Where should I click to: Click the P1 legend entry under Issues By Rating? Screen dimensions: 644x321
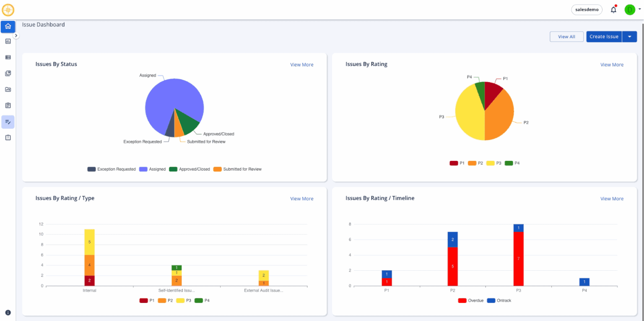pos(457,163)
